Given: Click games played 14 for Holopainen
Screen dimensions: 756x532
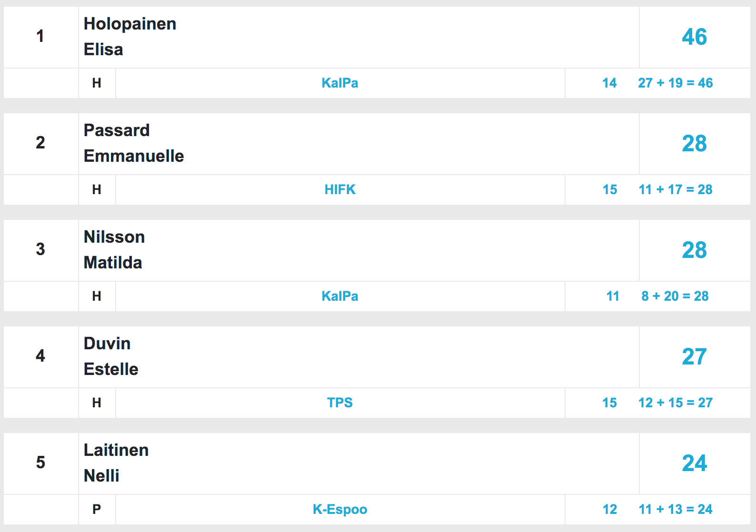Looking at the screenshot, I should coord(609,83).
